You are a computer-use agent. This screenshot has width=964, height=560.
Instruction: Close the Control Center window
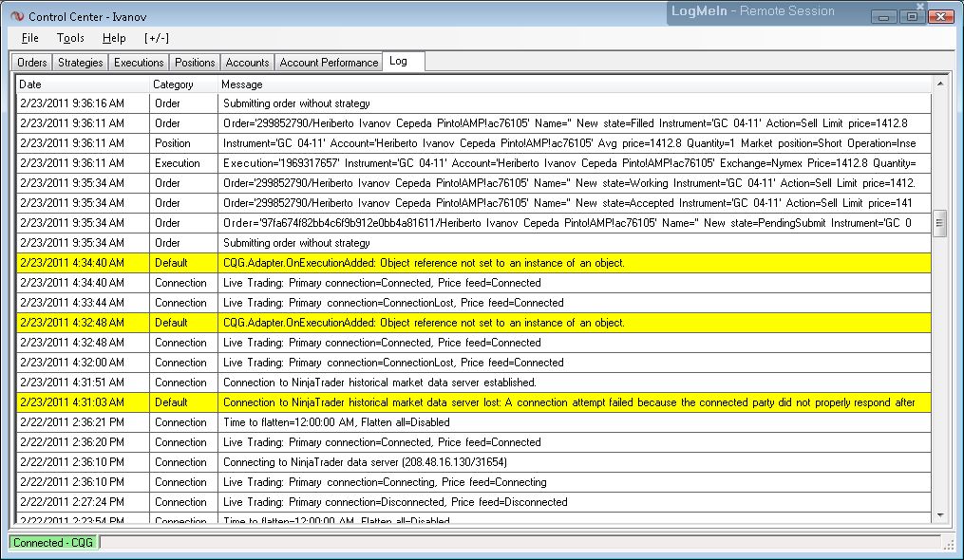(940, 16)
